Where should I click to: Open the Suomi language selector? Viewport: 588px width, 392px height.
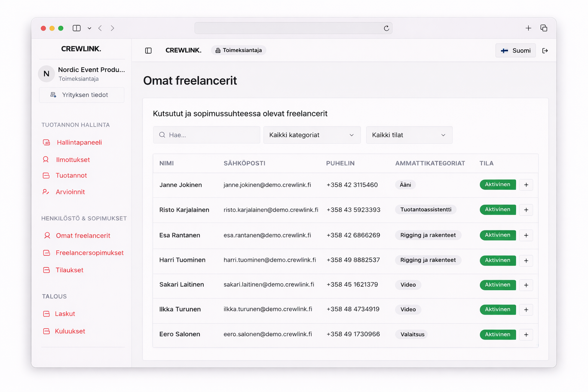point(516,51)
